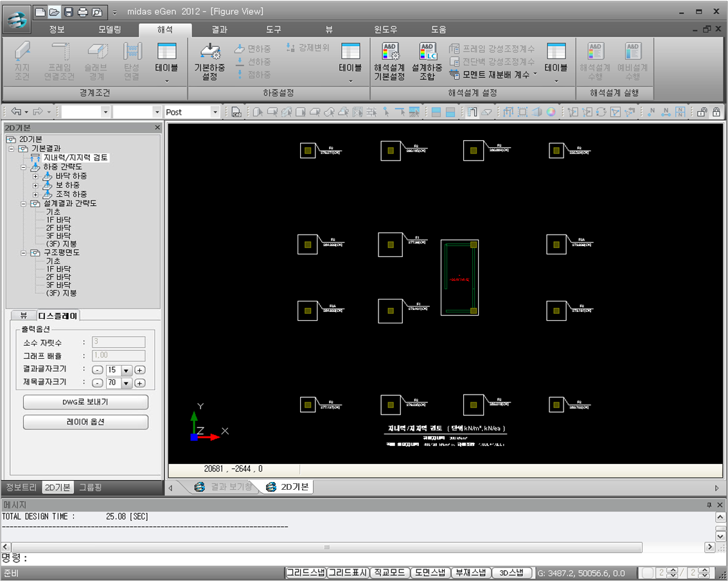
Task: Decrease 결과글자크기 with minus button
Action: pos(98,371)
